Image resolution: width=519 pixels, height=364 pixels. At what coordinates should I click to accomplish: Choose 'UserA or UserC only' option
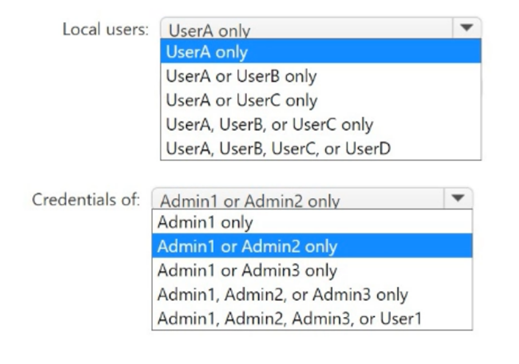point(321,100)
